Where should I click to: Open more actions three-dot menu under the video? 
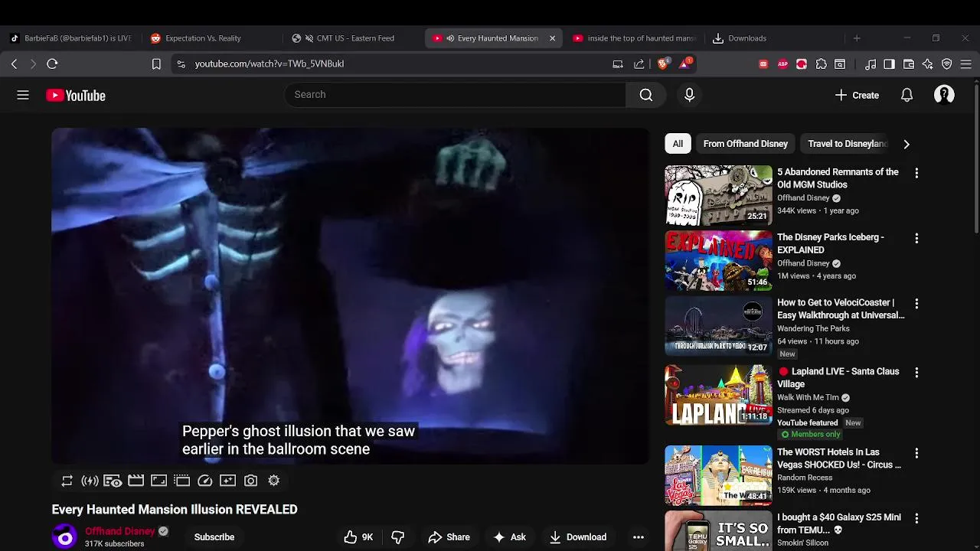pyautogui.click(x=638, y=537)
